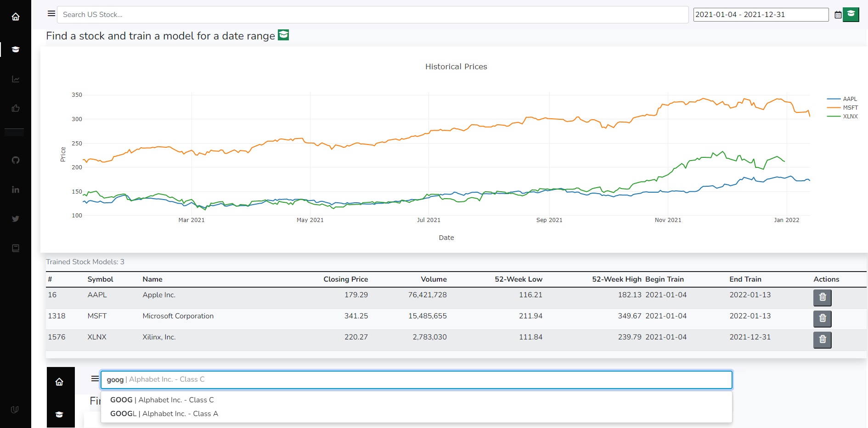Click graduation cap icon in lower embedded panel
868x428 pixels.
(x=59, y=415)
